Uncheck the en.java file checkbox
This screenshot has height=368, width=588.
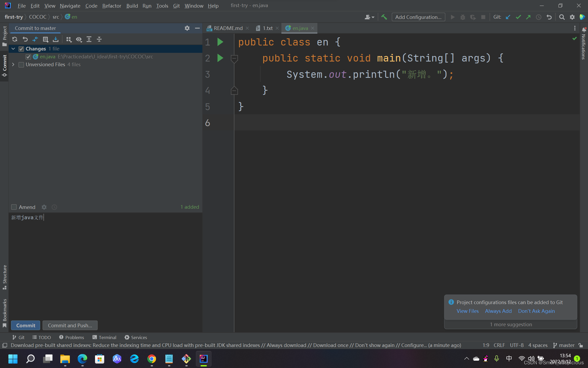pos(28,57)
